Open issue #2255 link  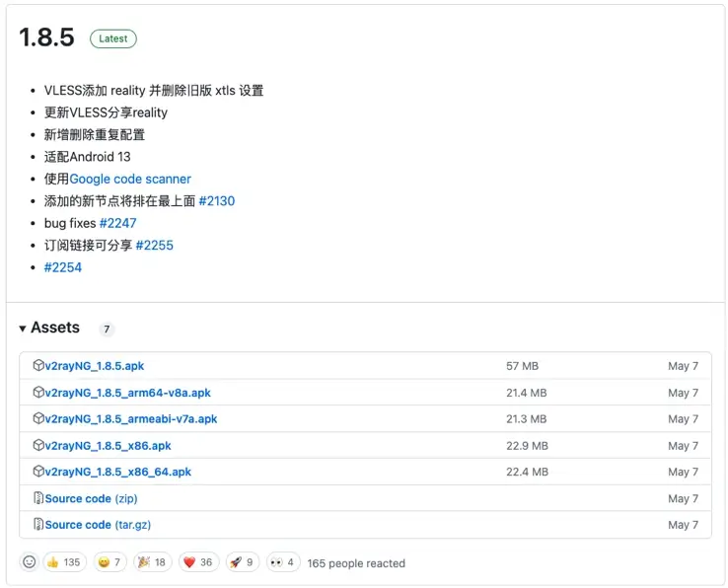[x=154, y=245]
